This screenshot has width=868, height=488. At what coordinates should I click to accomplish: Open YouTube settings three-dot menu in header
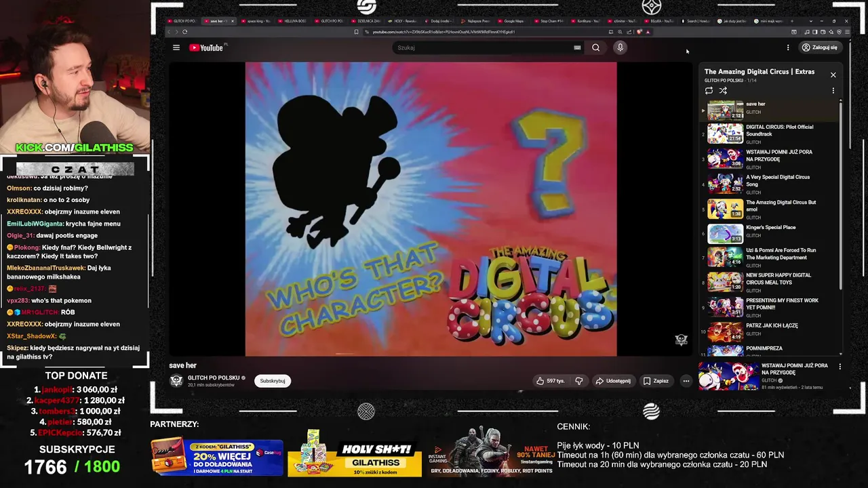point(788,47)
